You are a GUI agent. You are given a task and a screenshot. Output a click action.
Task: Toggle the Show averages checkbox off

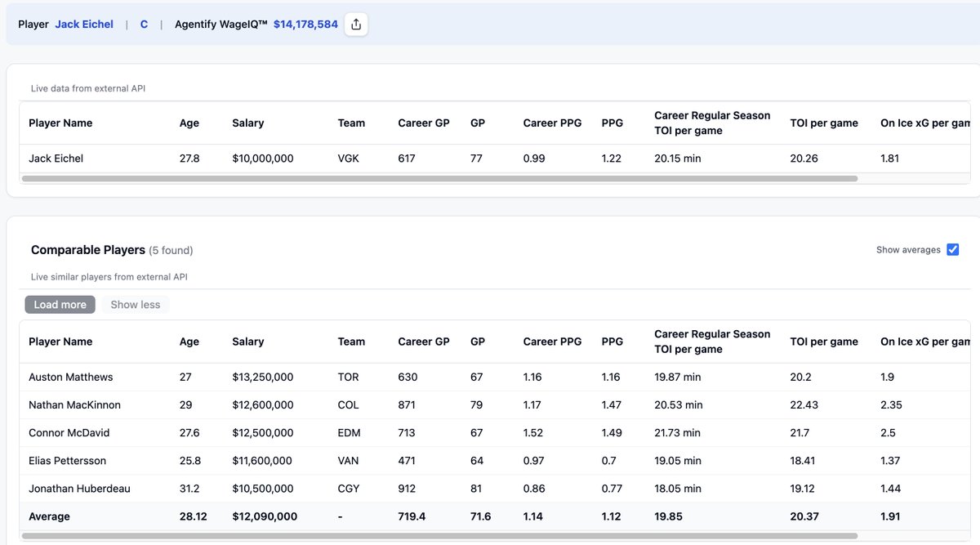coord(953,249)
